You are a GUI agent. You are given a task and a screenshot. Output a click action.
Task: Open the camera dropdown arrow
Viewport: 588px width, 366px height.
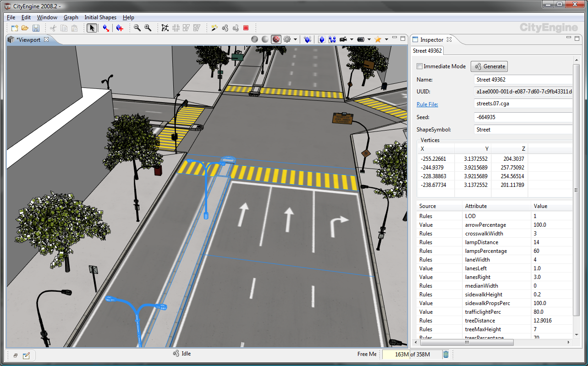pos(352,39)
